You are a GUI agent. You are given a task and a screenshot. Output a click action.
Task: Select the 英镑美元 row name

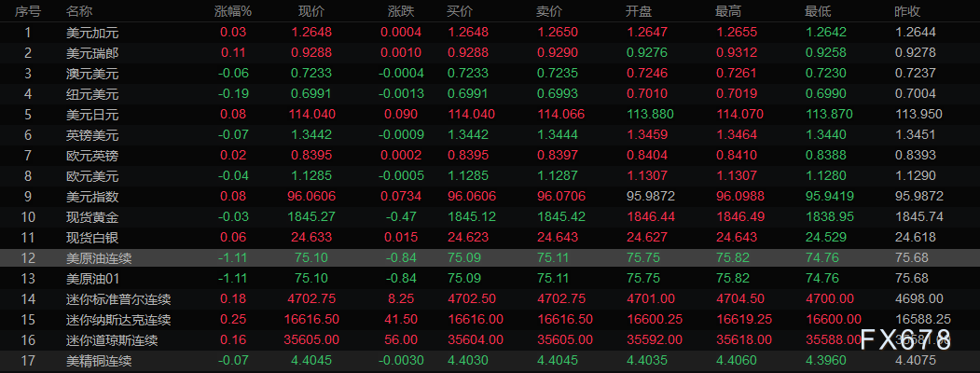click(92, 135)
